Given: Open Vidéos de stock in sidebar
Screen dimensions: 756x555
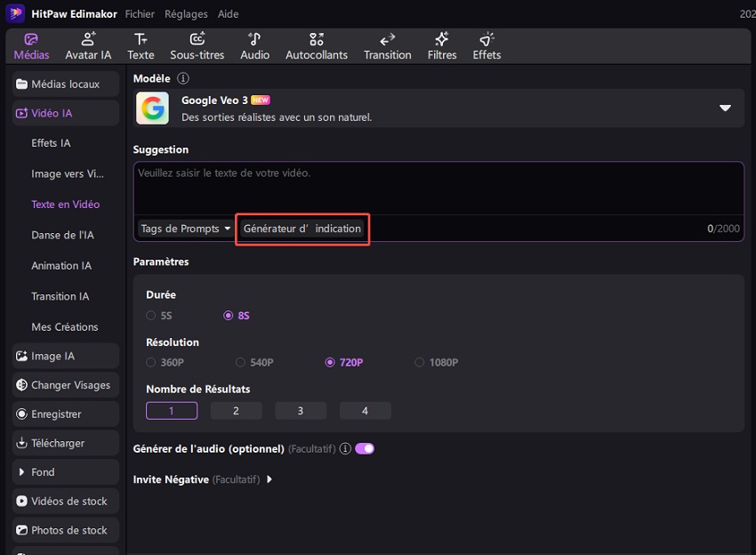Looking at the screenshot, I should (x=66, y=501).
